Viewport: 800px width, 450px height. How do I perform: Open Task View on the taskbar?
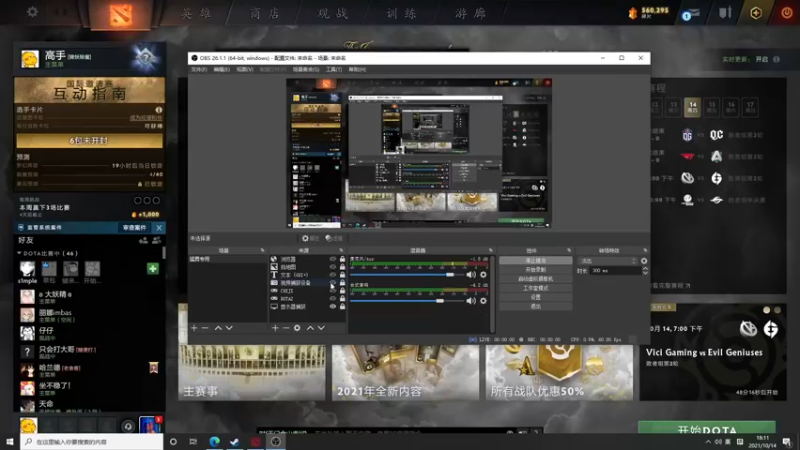click(193, 441)
